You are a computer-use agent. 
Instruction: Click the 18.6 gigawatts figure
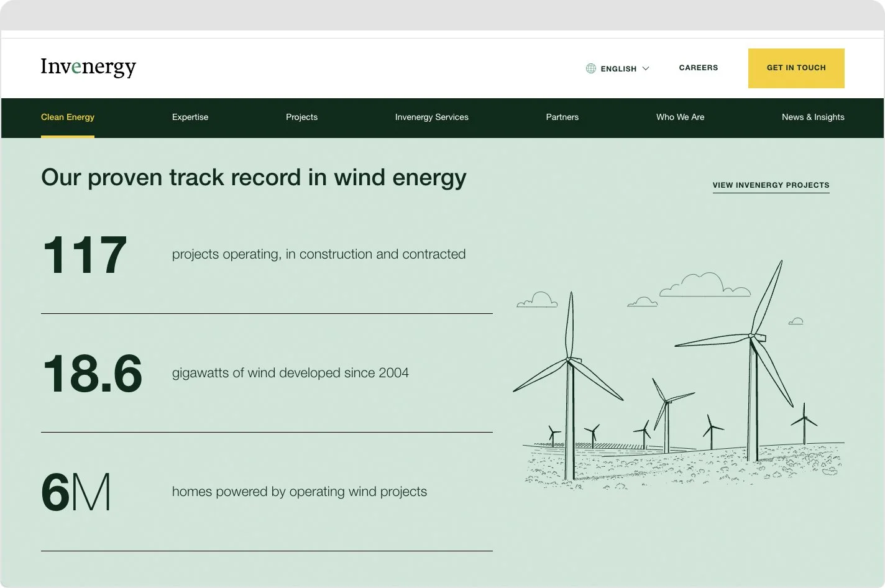coord(92,374)
